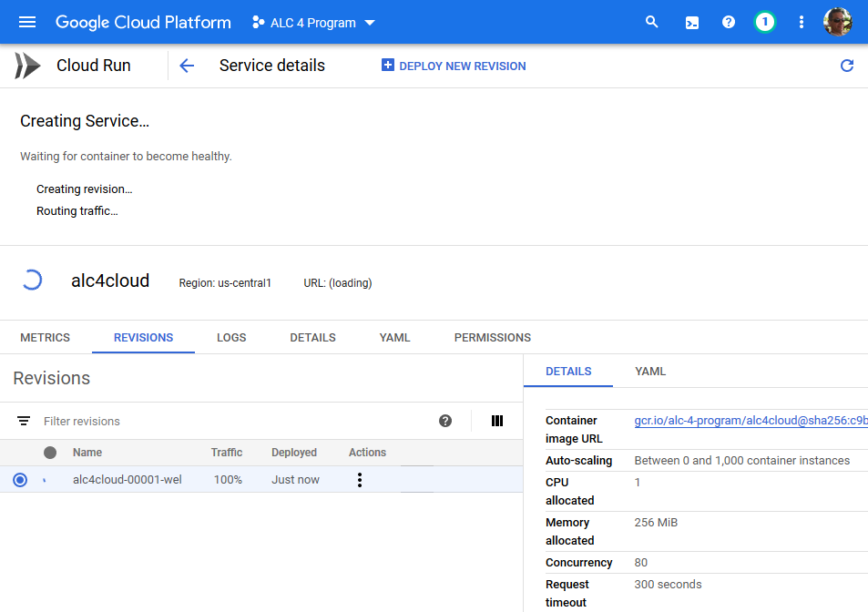This screenshot has height=612, width=868.
Task: Click the Name column header
Action: [87, 453]
